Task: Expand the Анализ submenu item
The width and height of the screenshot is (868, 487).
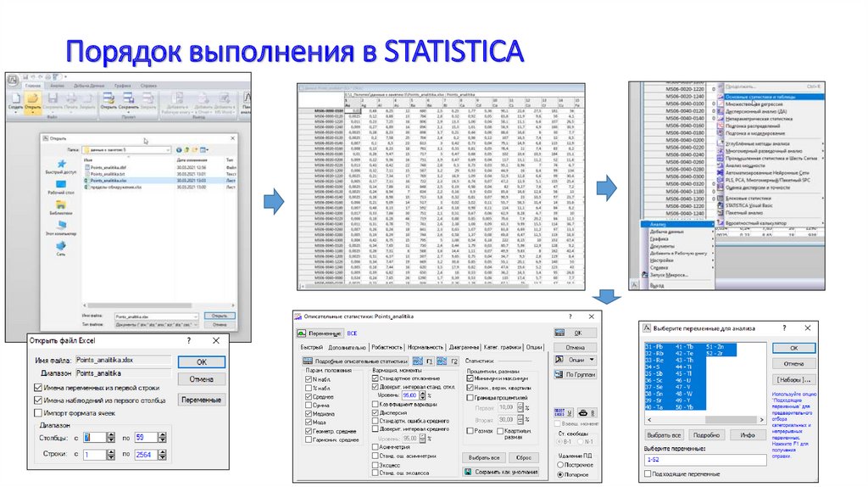Action: pyautogui.click(x=677, y=224)
